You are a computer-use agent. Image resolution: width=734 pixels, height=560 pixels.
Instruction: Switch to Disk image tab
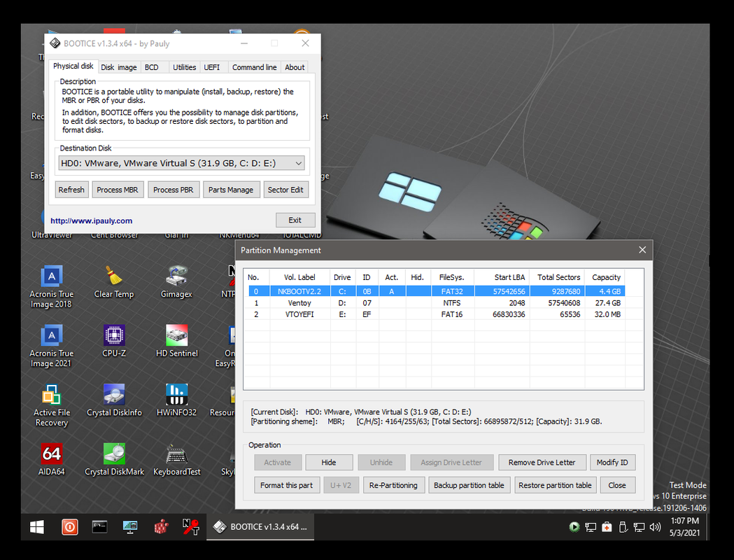pos(119,67)
